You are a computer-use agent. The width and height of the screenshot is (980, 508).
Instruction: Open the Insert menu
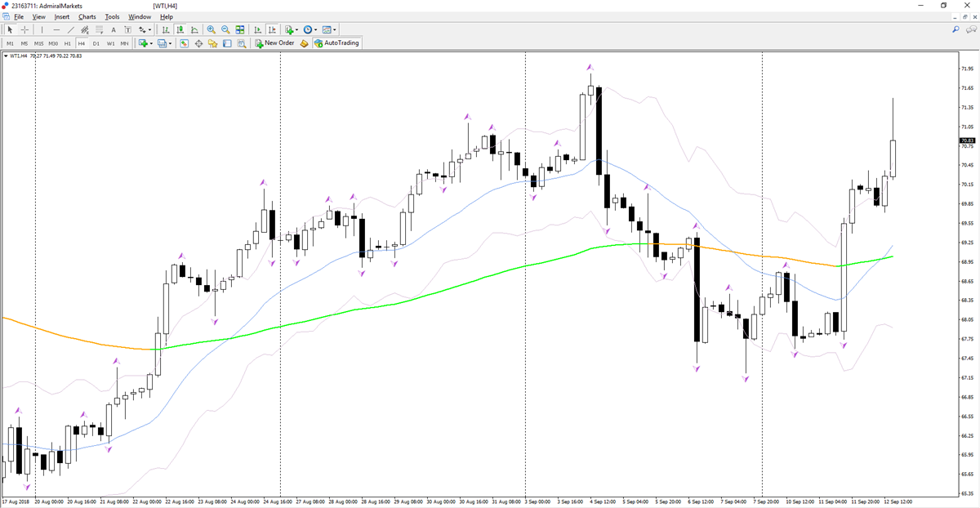62,16
